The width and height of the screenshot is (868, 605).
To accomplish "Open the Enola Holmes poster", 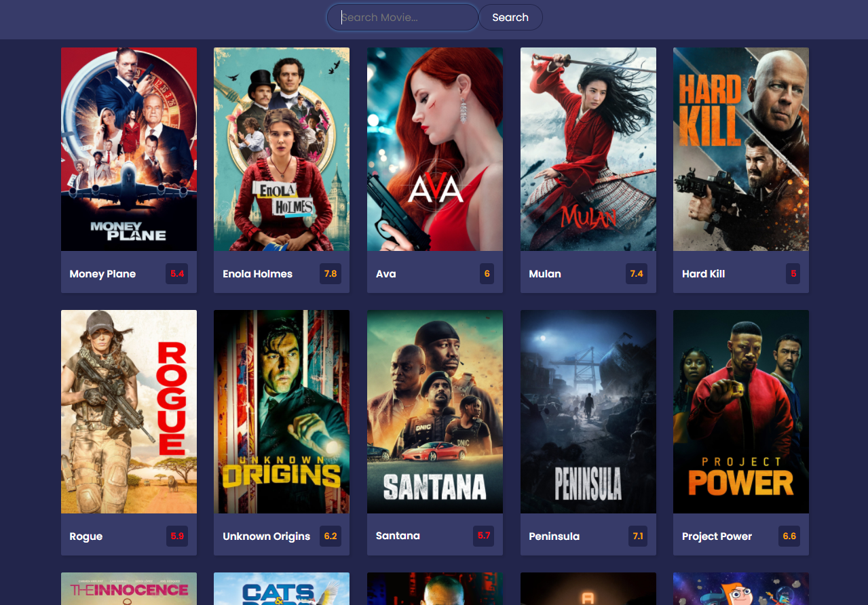I will 282,149.
